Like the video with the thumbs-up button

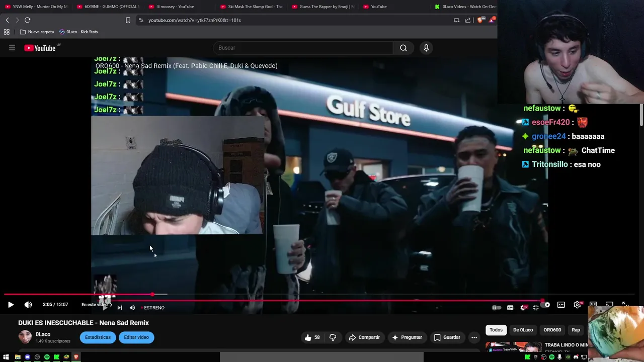(312, 337)
